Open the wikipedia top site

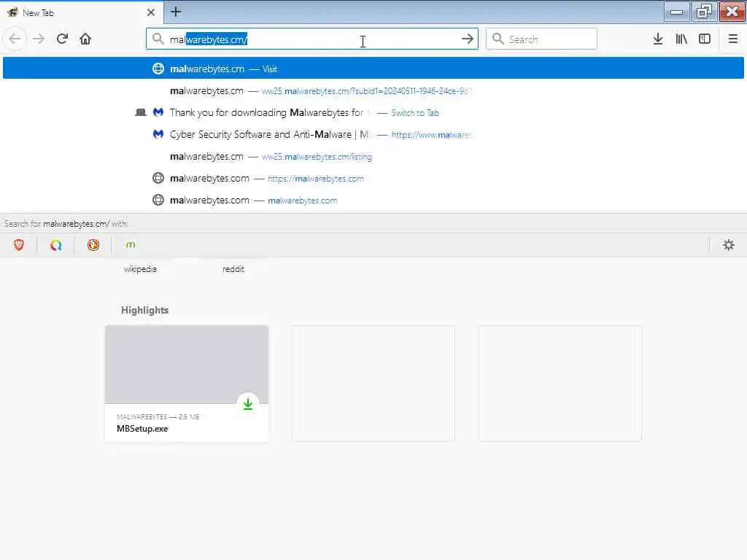[140, 269]
